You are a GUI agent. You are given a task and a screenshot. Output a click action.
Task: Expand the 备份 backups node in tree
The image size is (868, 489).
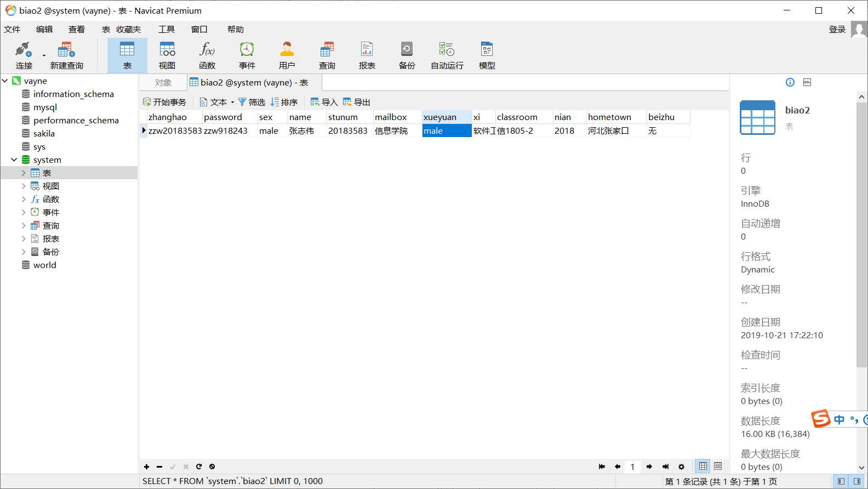click(x=24, y=252)
